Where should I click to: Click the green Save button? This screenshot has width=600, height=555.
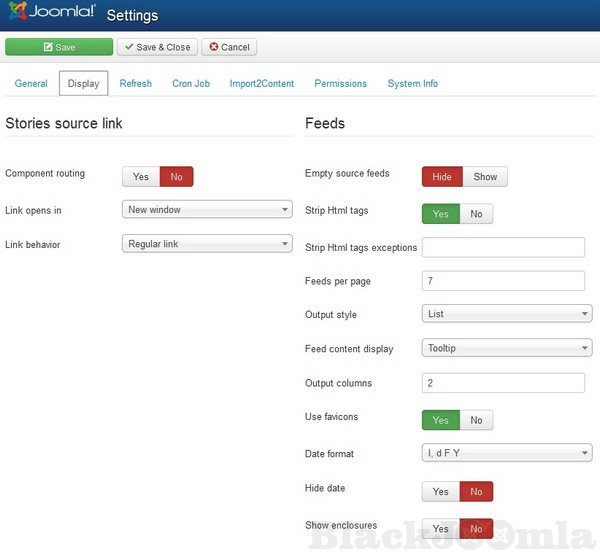click(x=59, y=47)
